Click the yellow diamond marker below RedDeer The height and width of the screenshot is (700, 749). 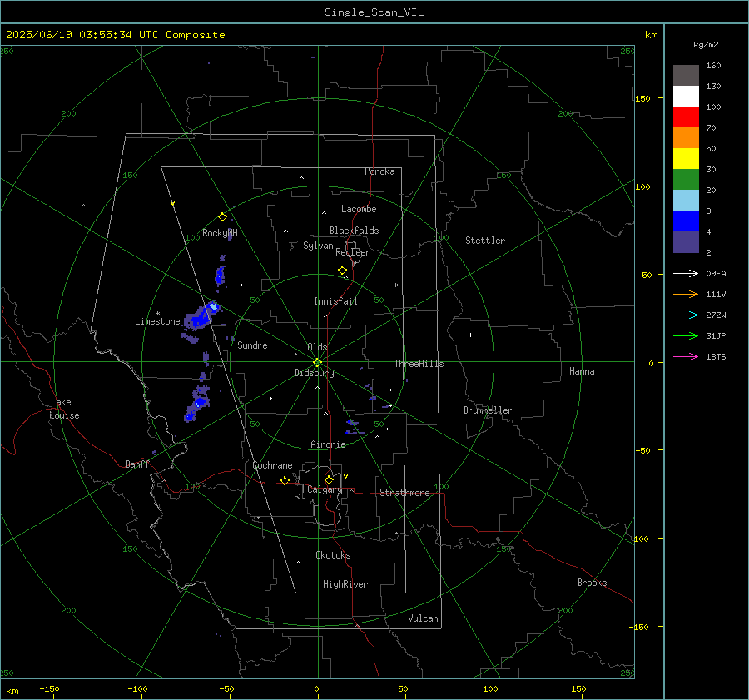point(342,271)
